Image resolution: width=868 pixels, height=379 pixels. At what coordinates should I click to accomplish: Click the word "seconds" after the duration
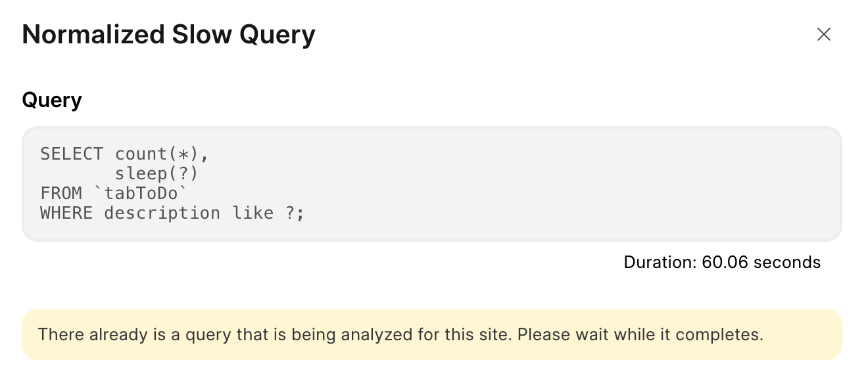787,263
